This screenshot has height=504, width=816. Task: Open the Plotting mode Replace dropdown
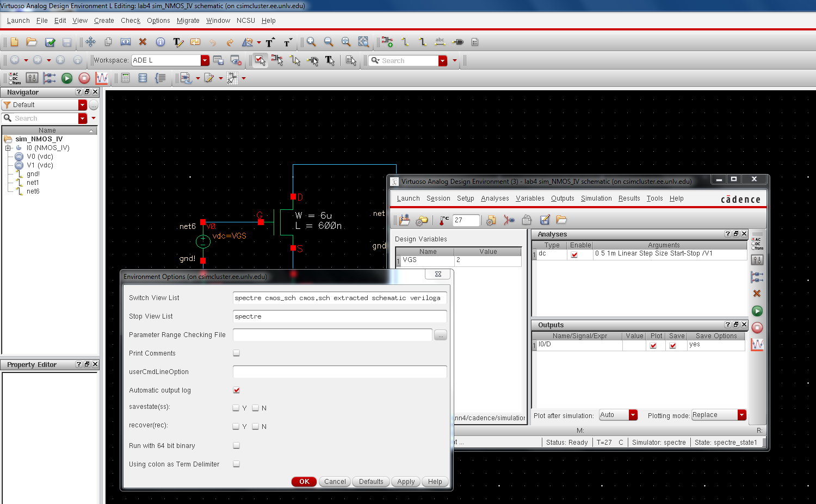coord(741,415)
